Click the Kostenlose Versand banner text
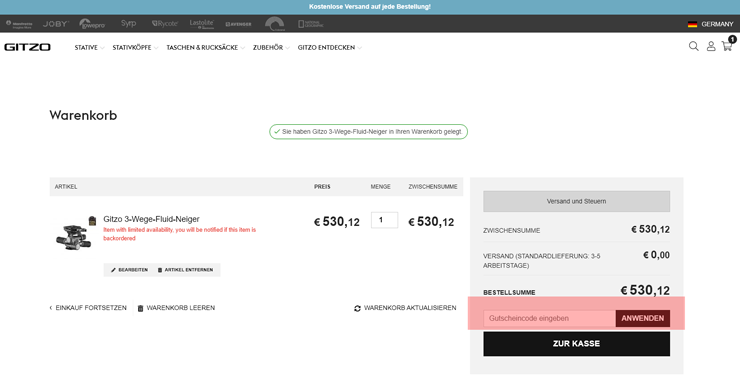Screen dimensions: 740x379 point(370,7)
